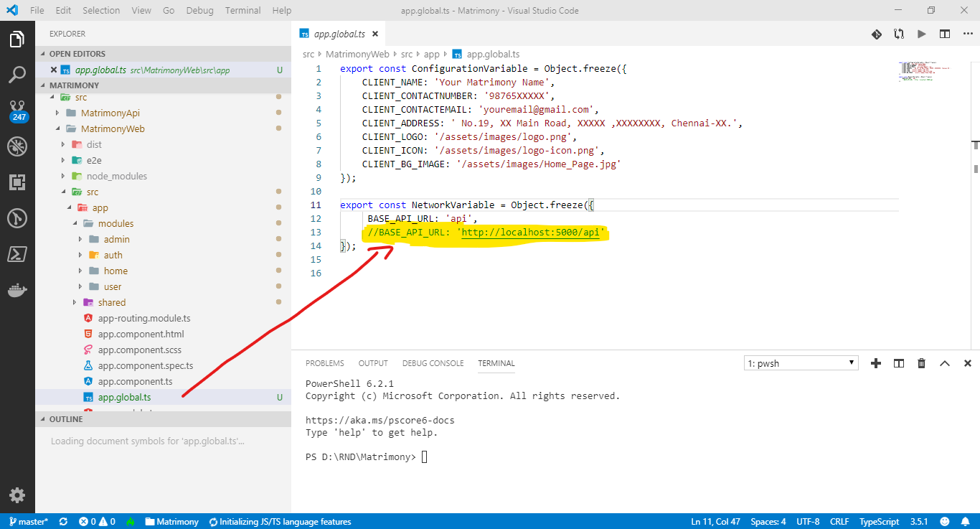Change indentation via Spaces: 4
Screen dimensions: 980x529
(768, 522)
